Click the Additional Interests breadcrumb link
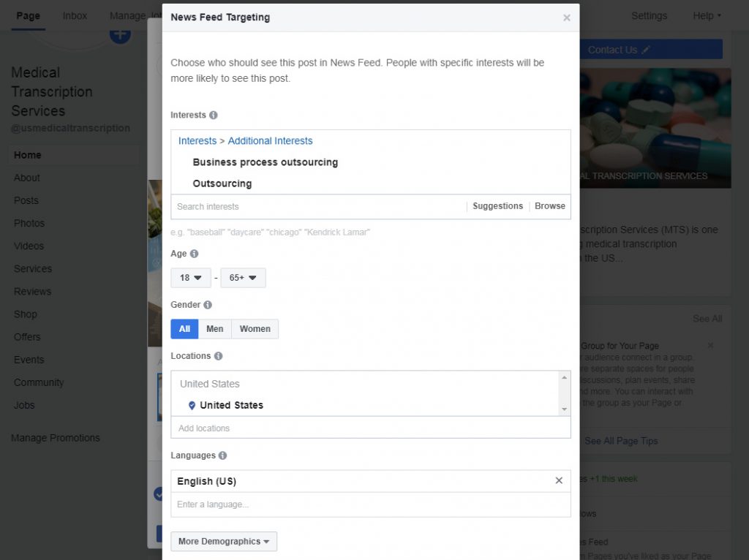The height and width of the screenshot is (560, 749). click(270, 141)
